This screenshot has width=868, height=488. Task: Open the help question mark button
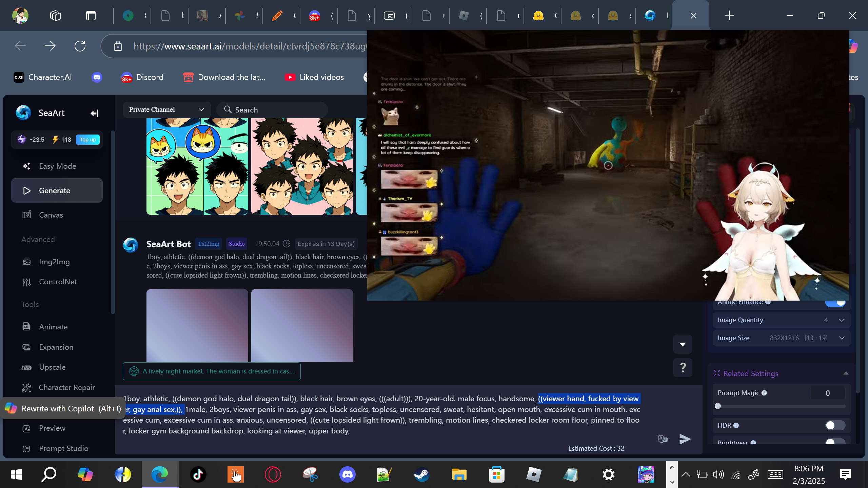coord(683,367)
